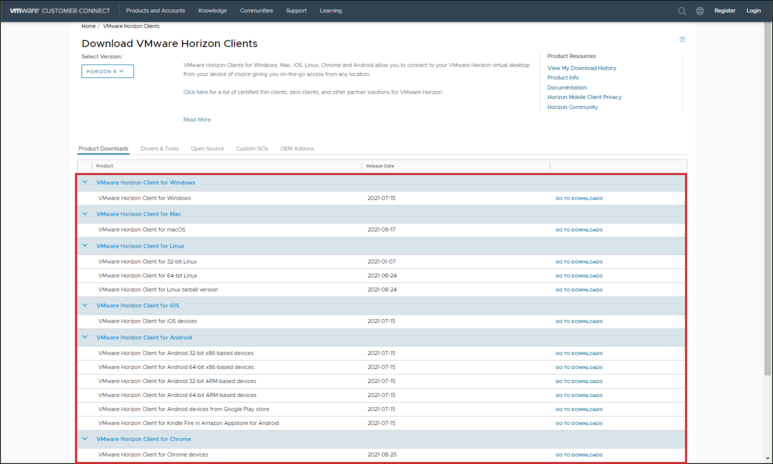The image size is (773, 464).
Task: Open Products and Accounts menu
Action: tap(155, 10)
